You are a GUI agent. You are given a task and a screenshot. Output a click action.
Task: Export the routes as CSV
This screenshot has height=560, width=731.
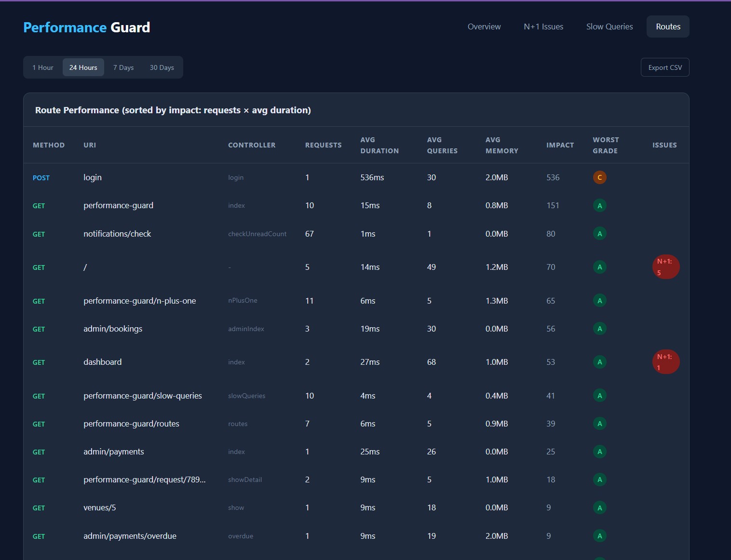[665, 67]
